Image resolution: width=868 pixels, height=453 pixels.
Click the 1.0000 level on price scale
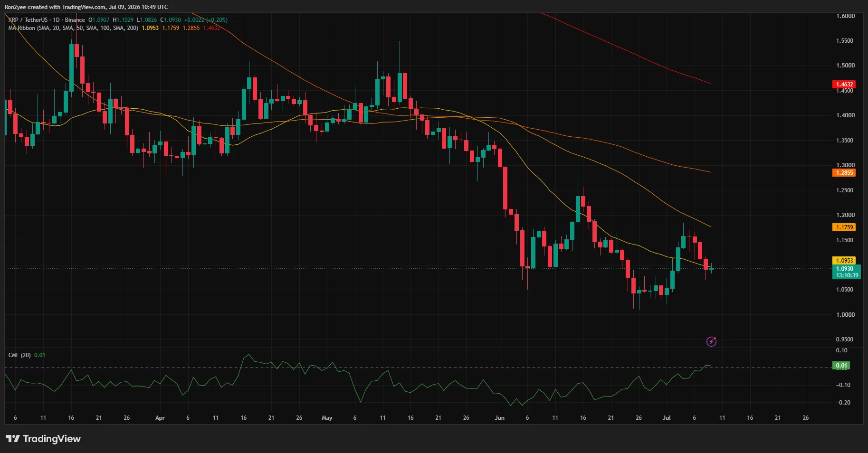(845, 315)
